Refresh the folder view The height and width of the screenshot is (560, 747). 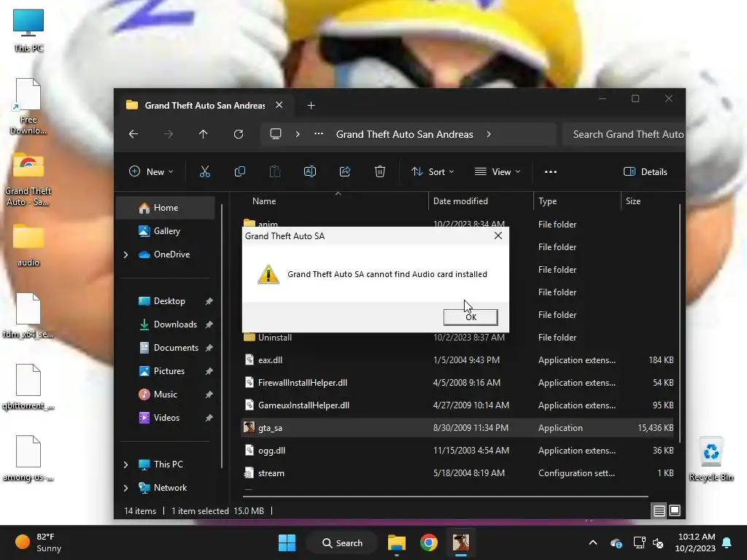[239, 134]
